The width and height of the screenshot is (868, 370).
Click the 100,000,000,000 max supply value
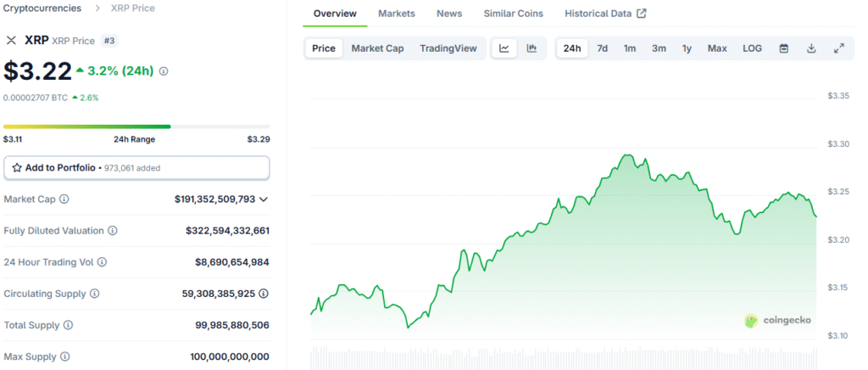click(229, 356)
